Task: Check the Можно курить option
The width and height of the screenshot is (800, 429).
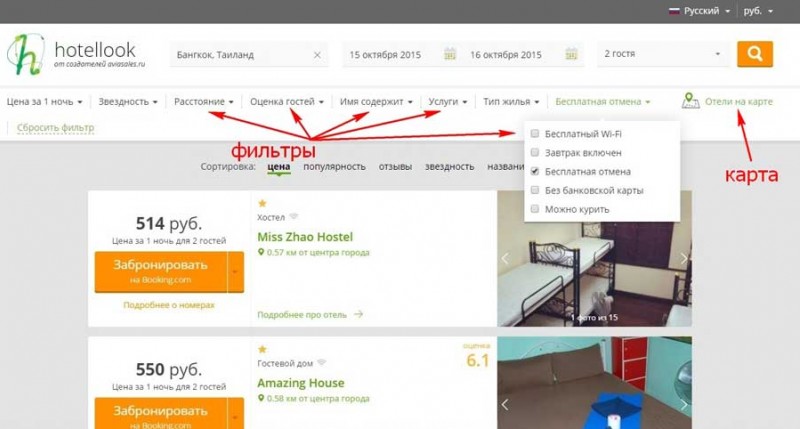Action: click(x=535, y=209)
